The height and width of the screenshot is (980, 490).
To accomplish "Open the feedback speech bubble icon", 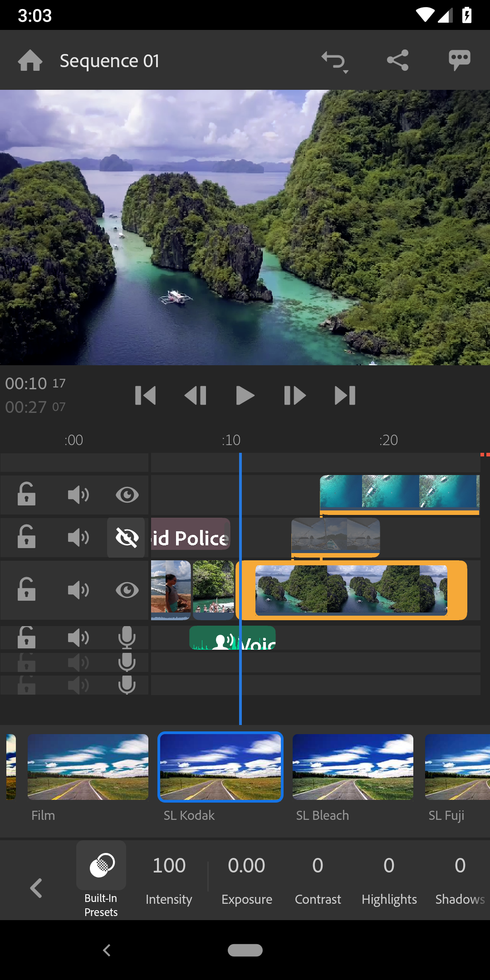I will point(459,60).
